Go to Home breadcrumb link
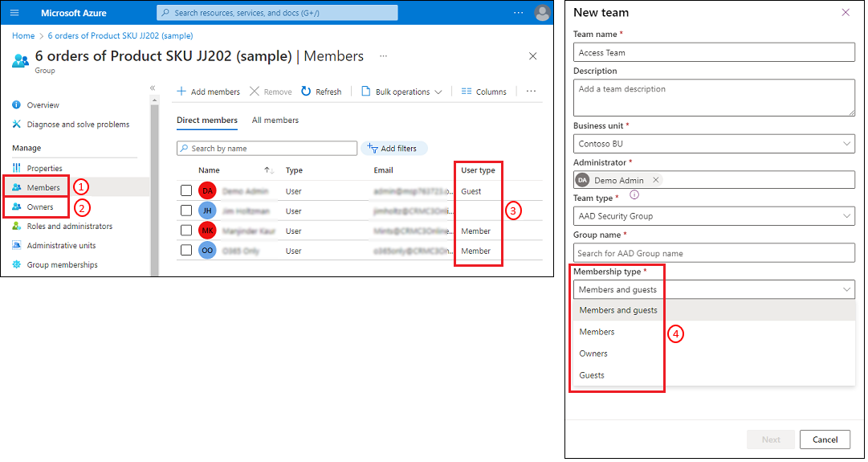 [x=23, y=35]
